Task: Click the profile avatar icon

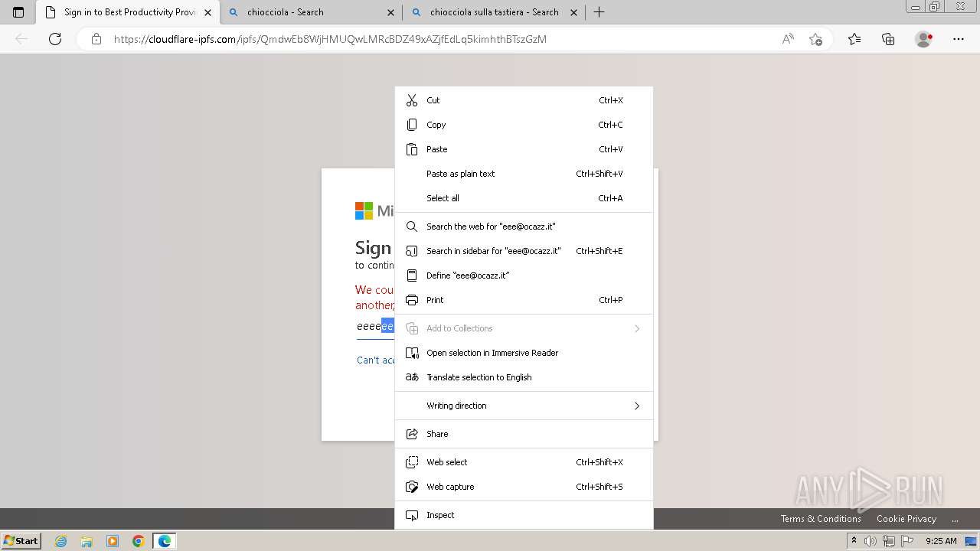Action: coord(924,39)
